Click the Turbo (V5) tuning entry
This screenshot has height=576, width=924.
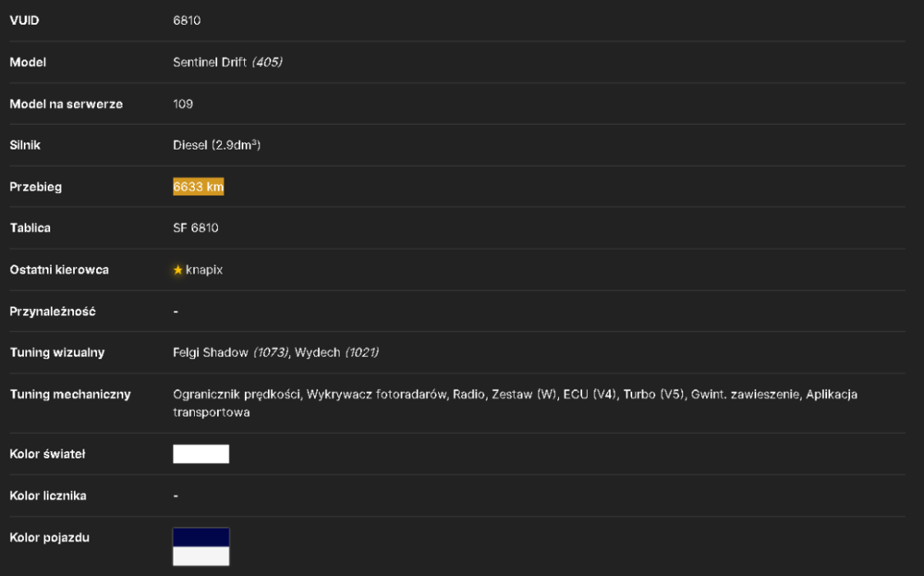(653, 395)
